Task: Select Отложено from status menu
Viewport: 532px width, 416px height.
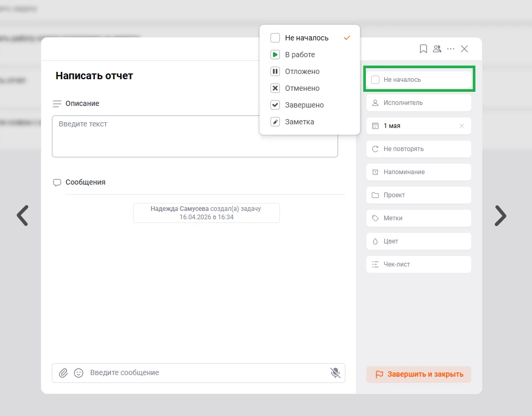Action: click(302, 71)
